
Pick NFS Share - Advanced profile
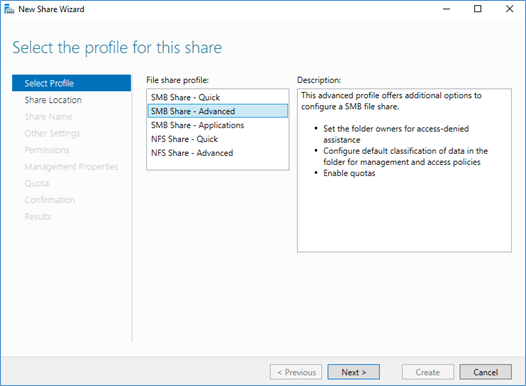[x=218, y=153]
